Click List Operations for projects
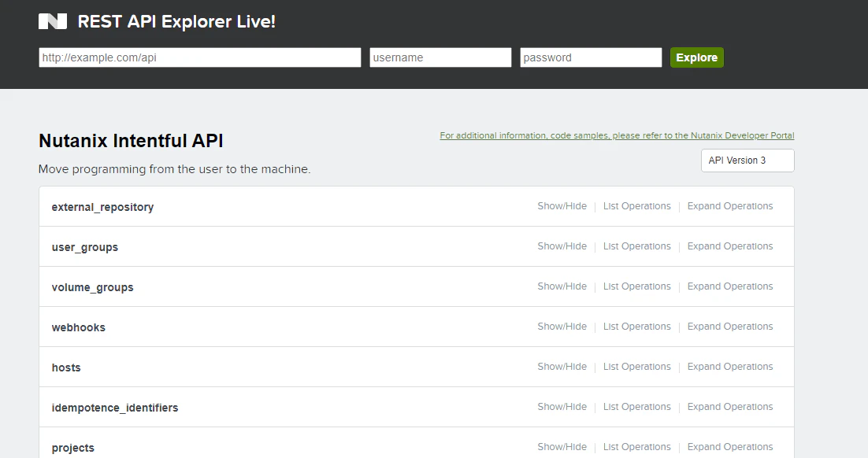Image resolution: width=868 pixels, height=458 pixels. click(x=636, y=446)
